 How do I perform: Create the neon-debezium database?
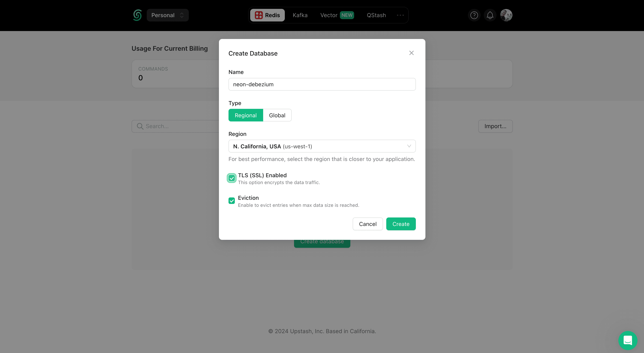tap(401, 224)
